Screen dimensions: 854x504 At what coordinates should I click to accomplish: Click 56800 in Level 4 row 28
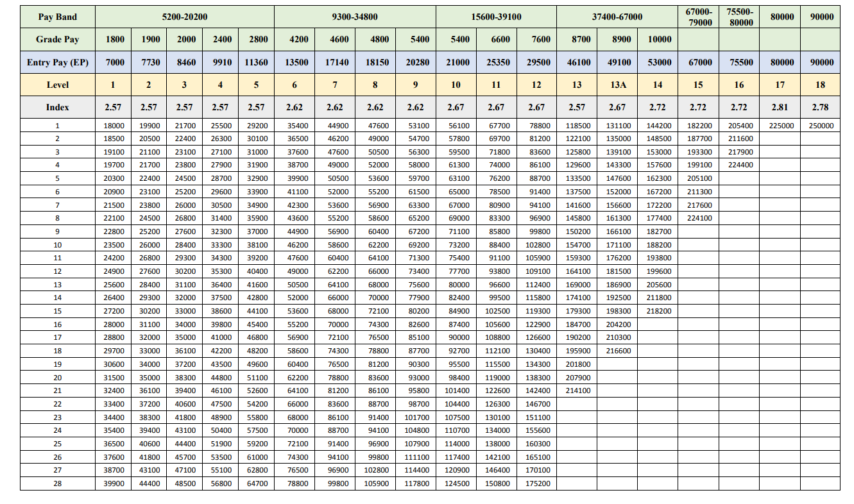pos(221,483)
